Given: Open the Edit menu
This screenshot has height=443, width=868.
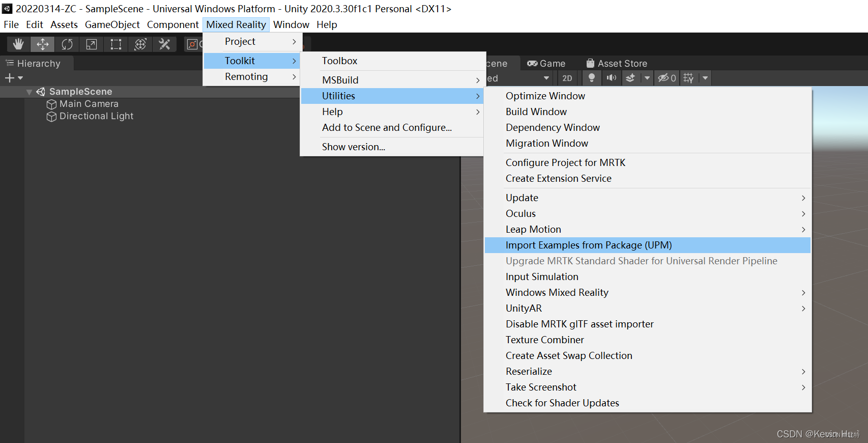Looking at the screenshot, I should pyautogui.click(x=35, y=24).
